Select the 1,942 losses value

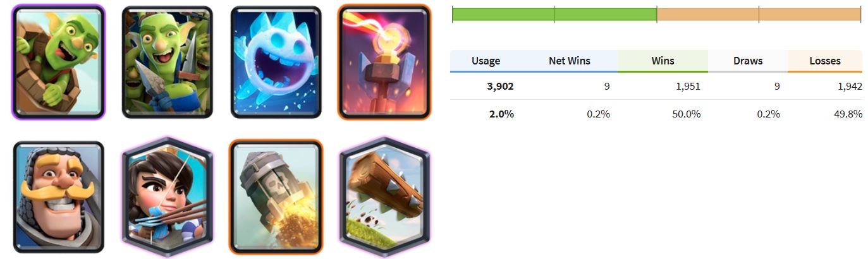click(x=850, y=87)
